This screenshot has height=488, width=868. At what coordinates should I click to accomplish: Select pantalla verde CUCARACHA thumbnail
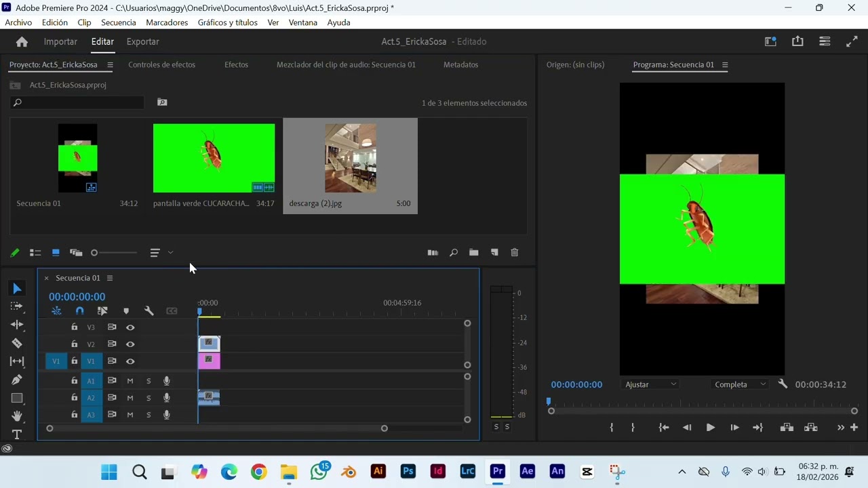point(214,158)
